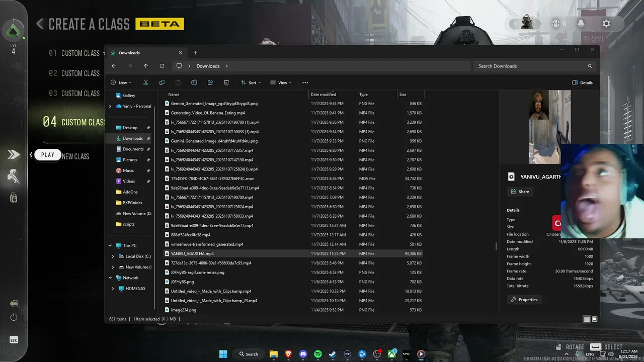This screenshot has width=644, height=362.
Task: Click the game back arrow beside Create a Class
Action: coord(40,24)
